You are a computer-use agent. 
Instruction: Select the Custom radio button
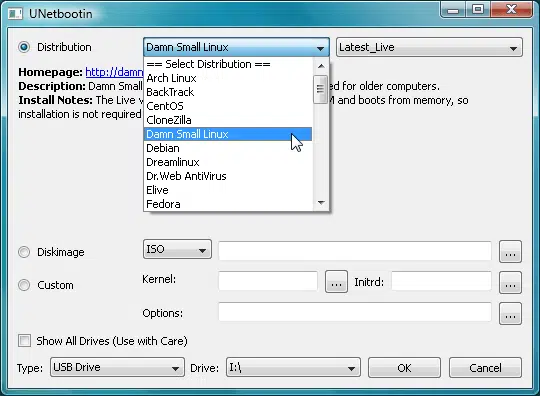pyautogui.click(x=24, y=285)
